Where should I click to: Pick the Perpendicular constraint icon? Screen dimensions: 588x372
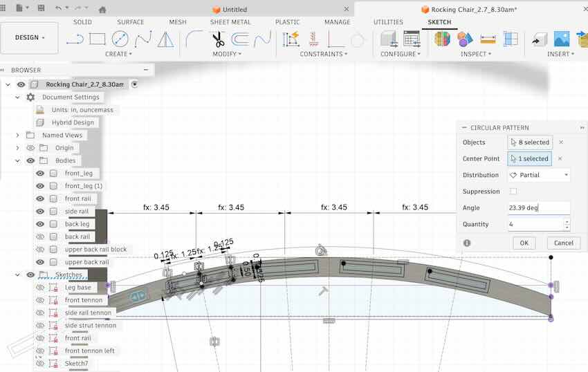tap(336, 39)
